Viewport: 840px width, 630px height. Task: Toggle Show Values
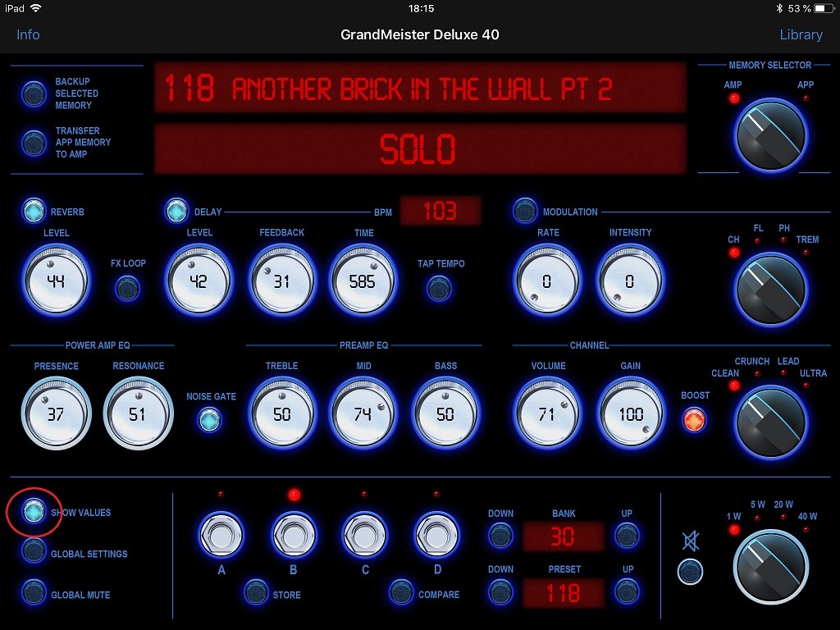[x=34, y=511]
